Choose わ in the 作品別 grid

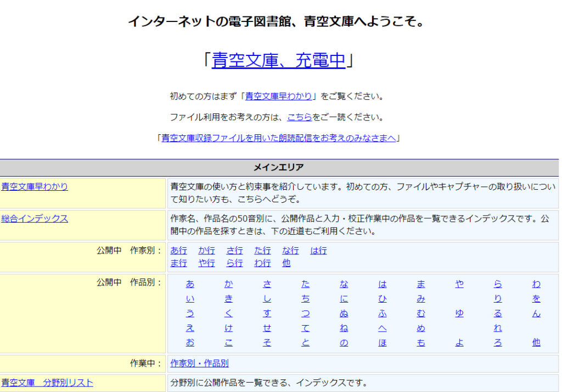coord(536,284)
